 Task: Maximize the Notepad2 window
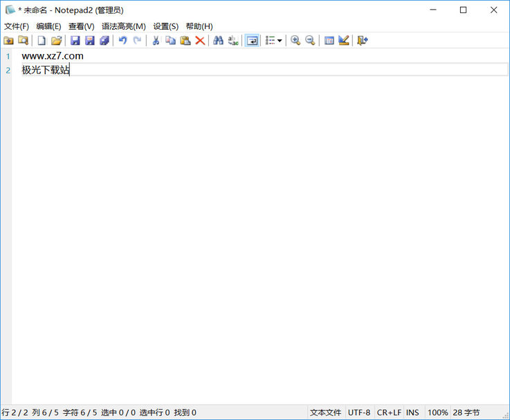(x=463, y=10)
